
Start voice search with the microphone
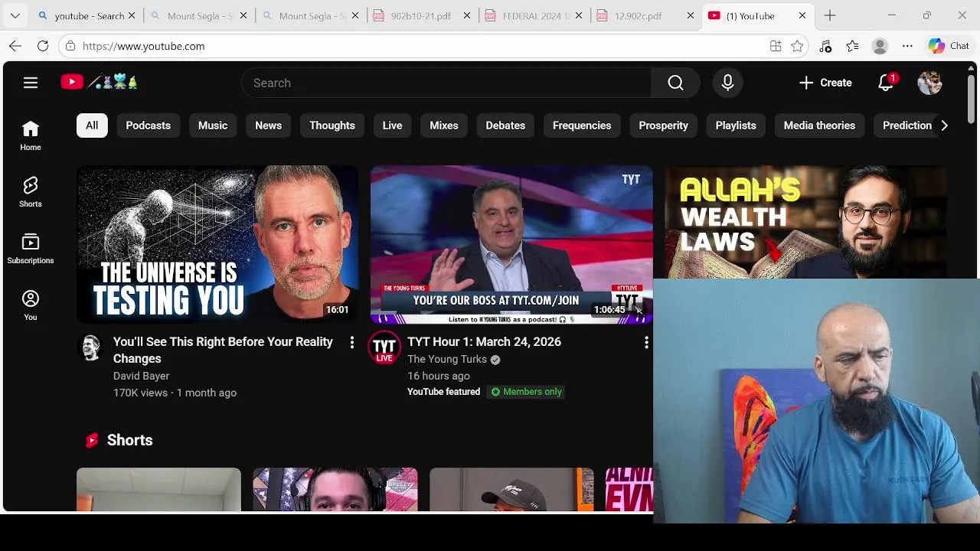click(x=727, y=83)
